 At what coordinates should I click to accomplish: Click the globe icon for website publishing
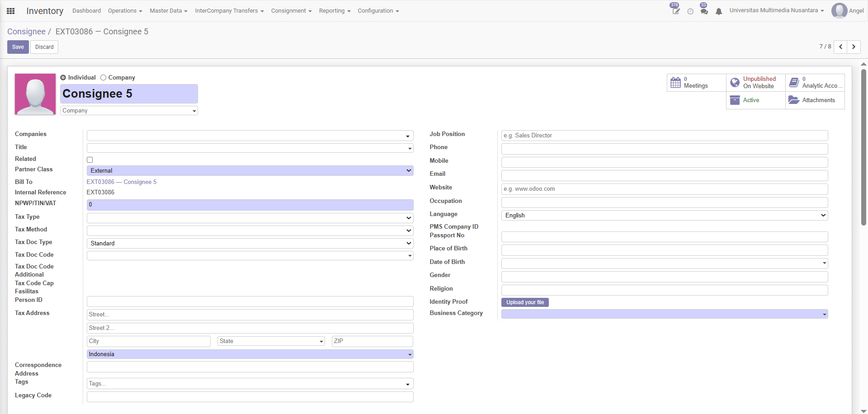tap(735, 82)
